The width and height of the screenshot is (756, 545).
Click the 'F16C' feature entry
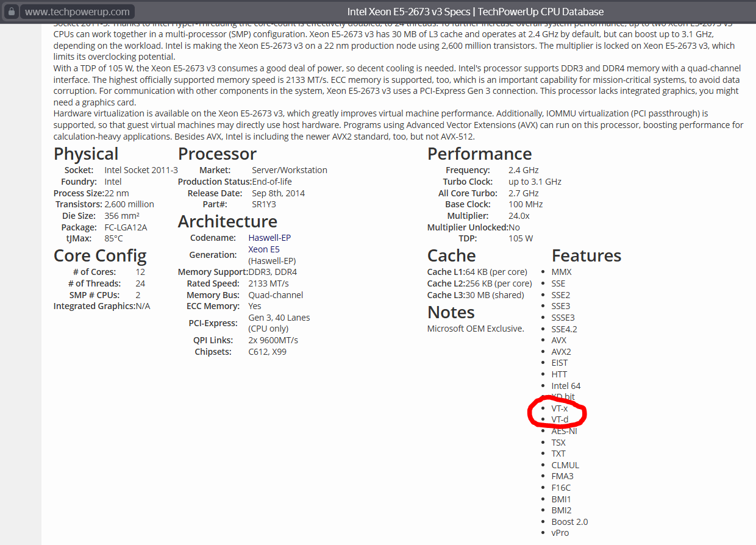coord(561,488)
